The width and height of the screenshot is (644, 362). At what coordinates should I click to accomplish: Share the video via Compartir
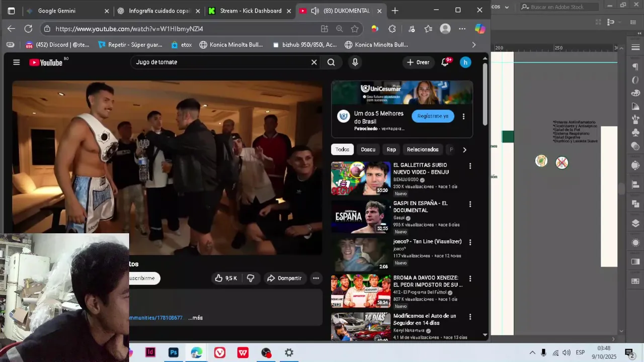pyautogui.click(x=284, y=278)
